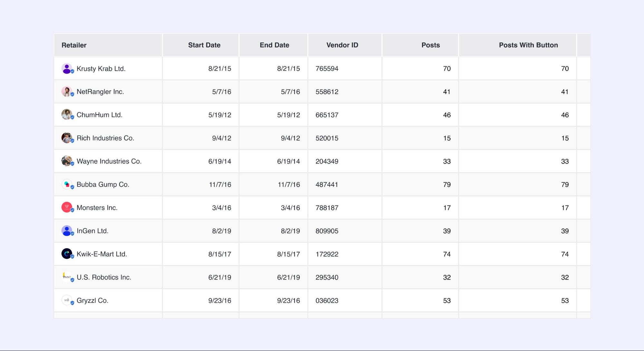Click the Krusty Krab Ltd. avatar icon
Screen dimensions: 644x351
67,68
